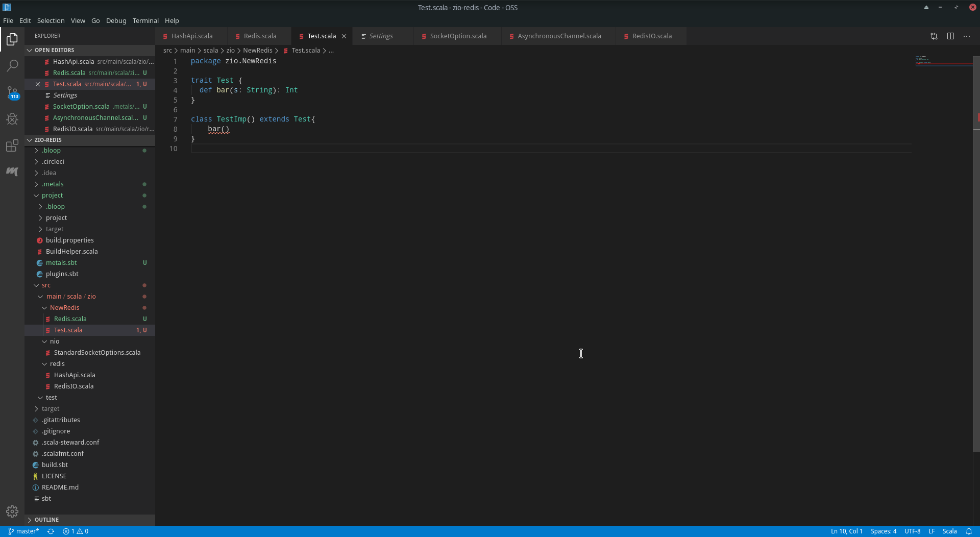
Task: Open the Extensions view
Action: [12, 146]
